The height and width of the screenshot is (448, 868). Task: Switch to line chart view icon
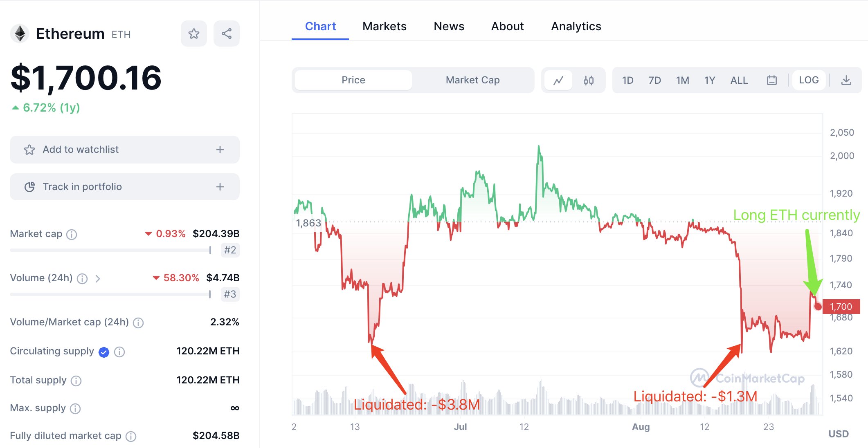tap(558, 80)
